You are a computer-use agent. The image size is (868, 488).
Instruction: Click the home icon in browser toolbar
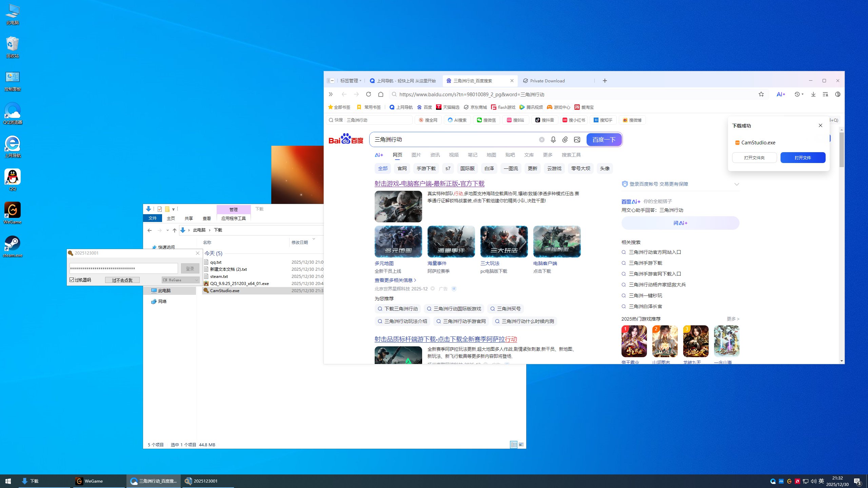click(x=381, y=94)
